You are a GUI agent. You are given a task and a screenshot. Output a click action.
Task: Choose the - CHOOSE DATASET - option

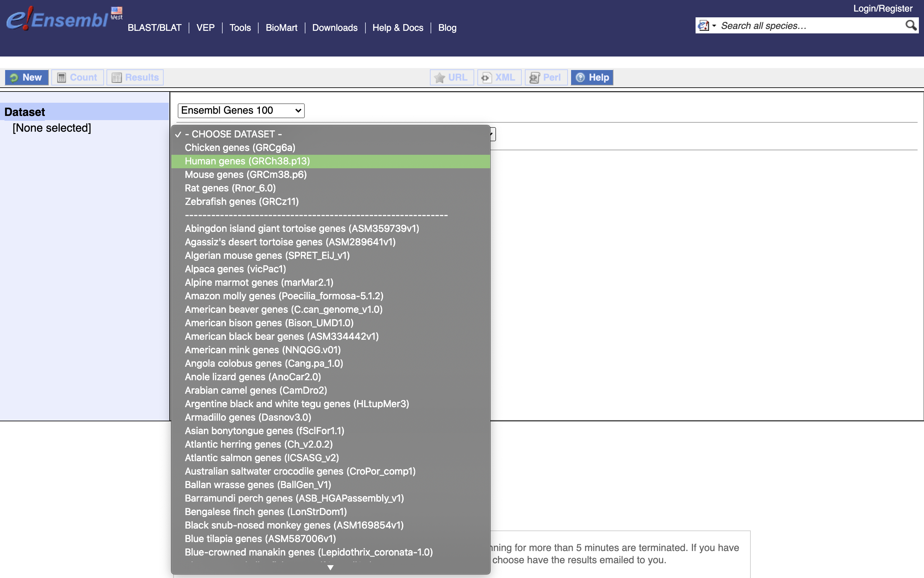(331, 134)
